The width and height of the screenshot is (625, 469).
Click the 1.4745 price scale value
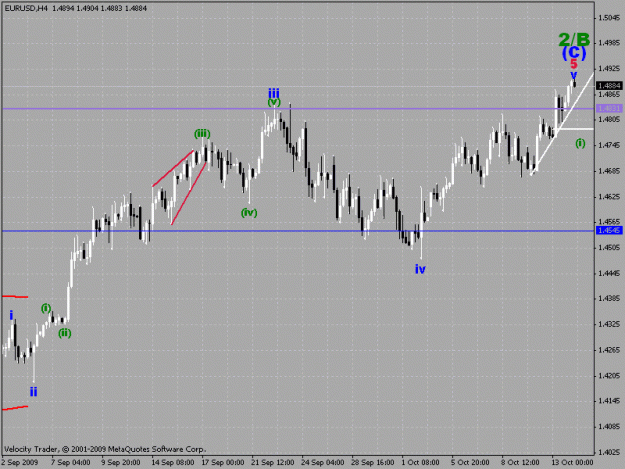coord(610,145)
